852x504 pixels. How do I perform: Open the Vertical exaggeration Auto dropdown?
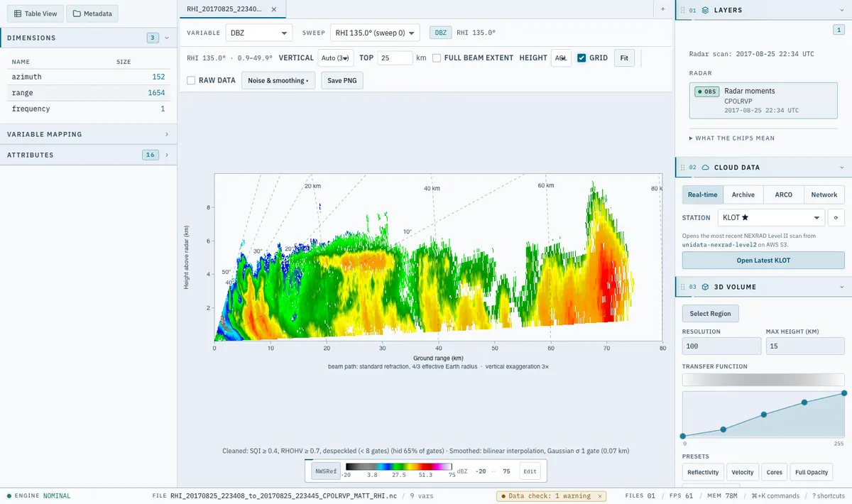point(335,57)
